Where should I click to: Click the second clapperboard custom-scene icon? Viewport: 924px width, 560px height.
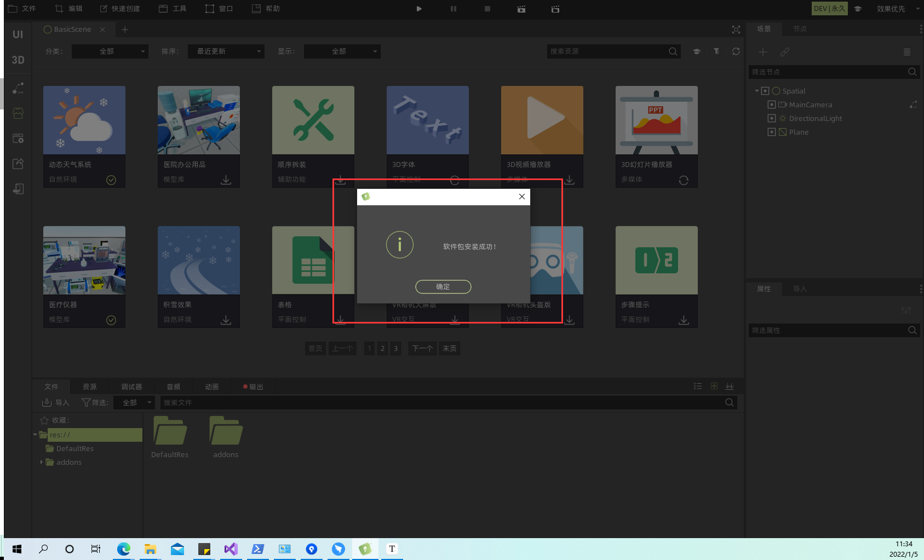click(x=555, y=9)
